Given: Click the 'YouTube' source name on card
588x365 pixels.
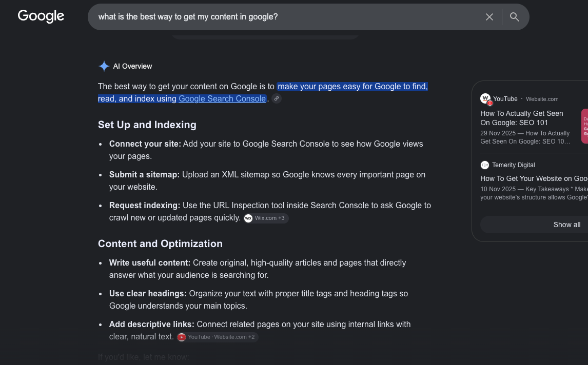Looking at the screenshot, I should [x=505, y=99].
